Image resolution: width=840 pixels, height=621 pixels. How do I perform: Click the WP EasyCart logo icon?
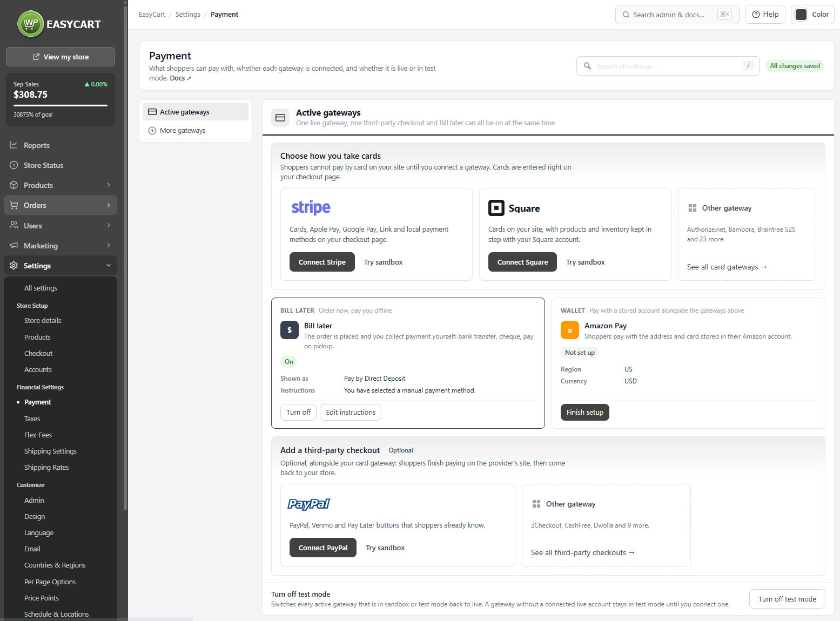pos(30,24)
